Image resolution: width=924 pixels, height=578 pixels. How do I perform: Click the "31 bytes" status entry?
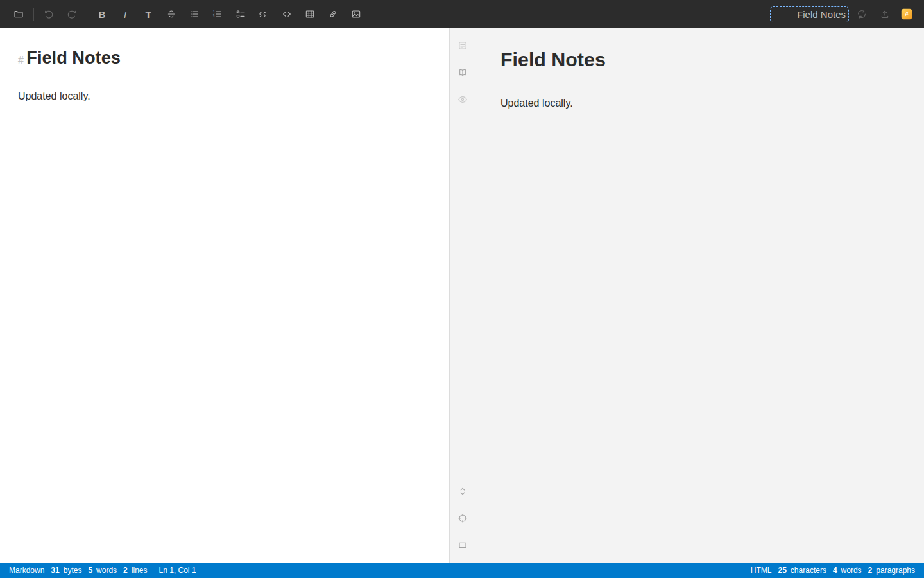67,570
